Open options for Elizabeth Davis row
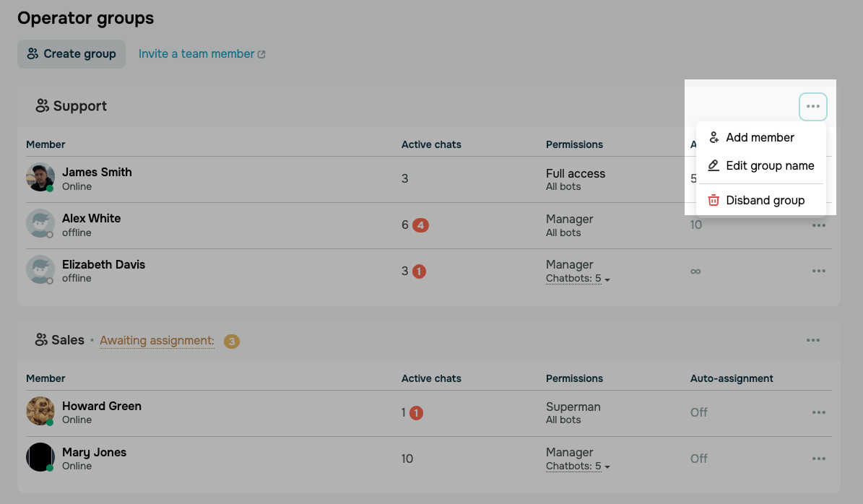863x504 pixels. pos(818,271)
